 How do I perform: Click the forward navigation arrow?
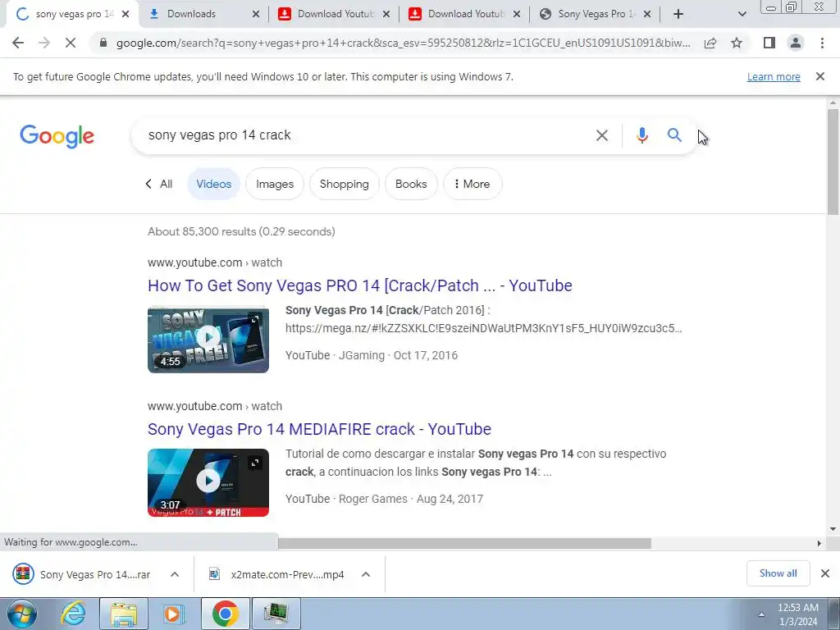click(x=44, y=43)
